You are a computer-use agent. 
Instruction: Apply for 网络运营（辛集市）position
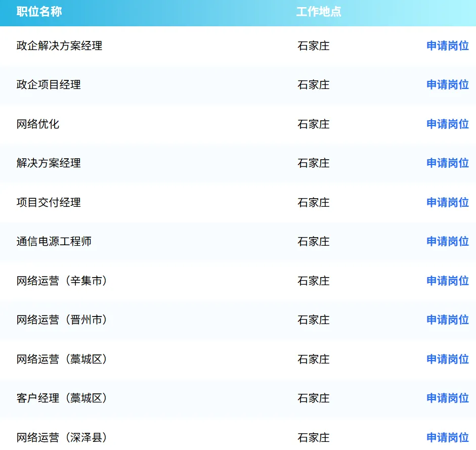click(448, 281)
